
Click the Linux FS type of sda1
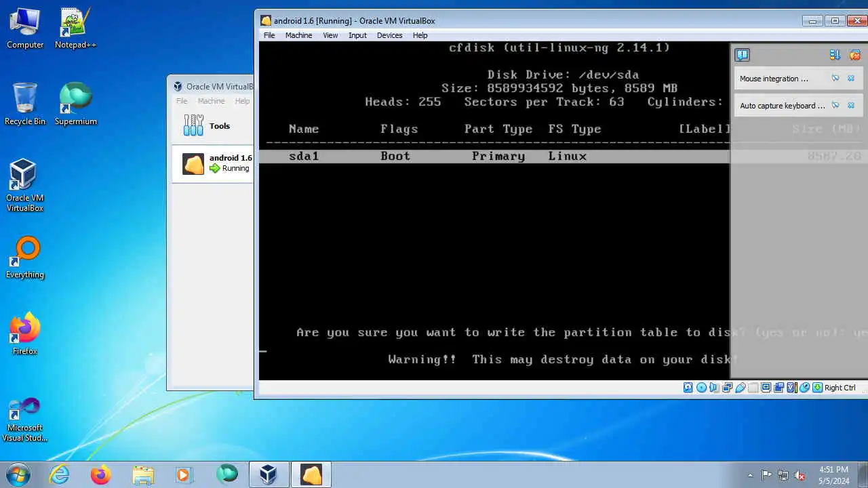pos(568,156)
